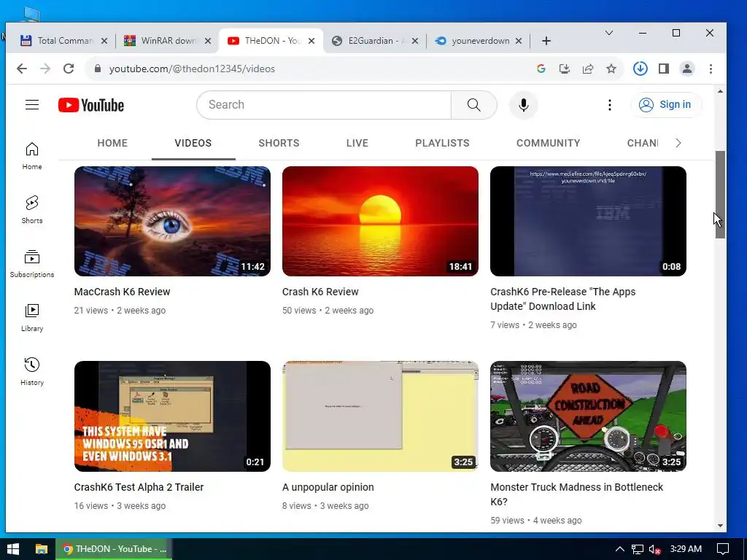Open YouTube settings three-dot menu
The image size is (747, 560).
pos(609,105)
